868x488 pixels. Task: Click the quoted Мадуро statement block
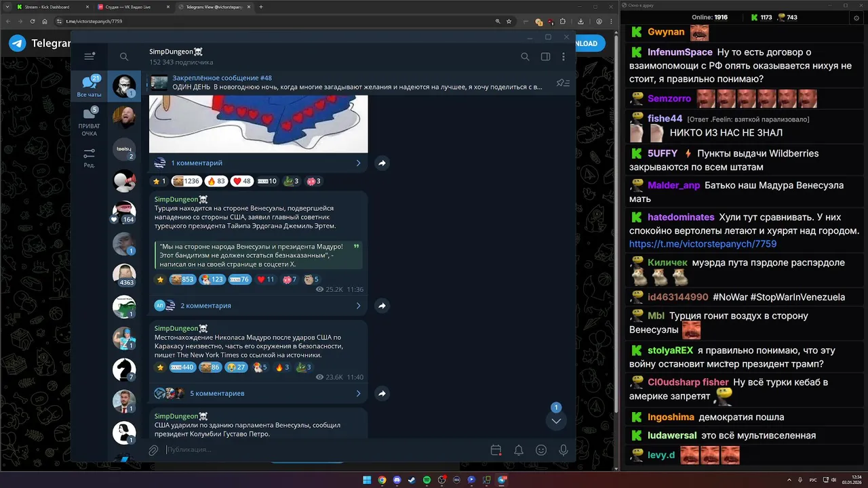(x=258, y=255)
